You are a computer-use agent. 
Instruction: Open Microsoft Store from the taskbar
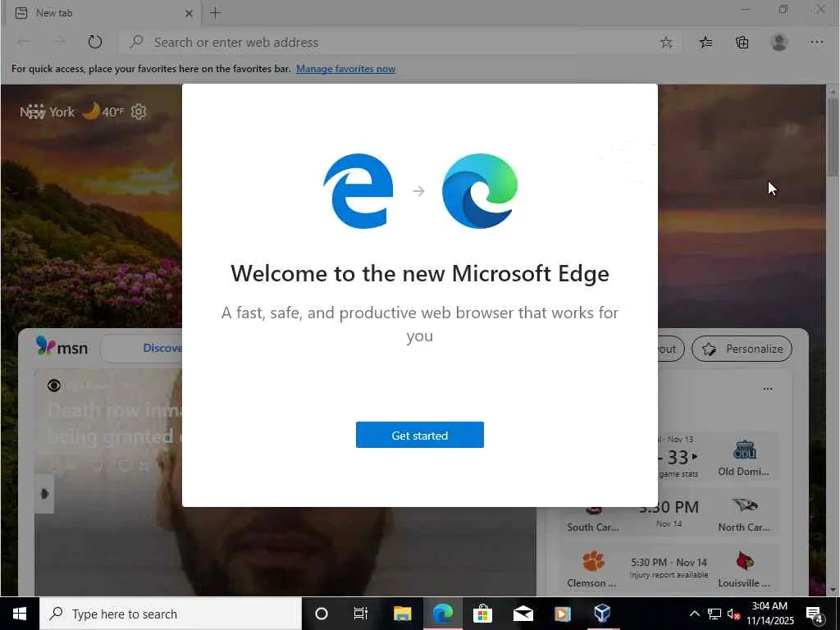(482, 614)
